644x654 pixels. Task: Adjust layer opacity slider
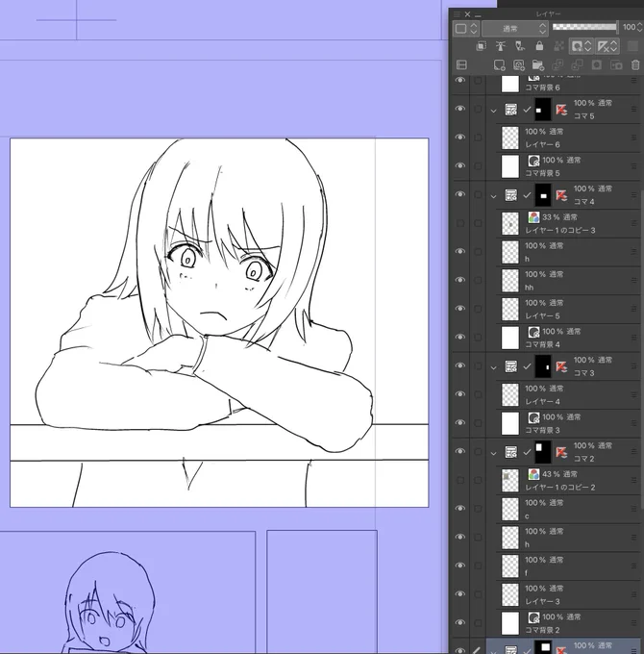pyautogui.click(x=584, y=27)
